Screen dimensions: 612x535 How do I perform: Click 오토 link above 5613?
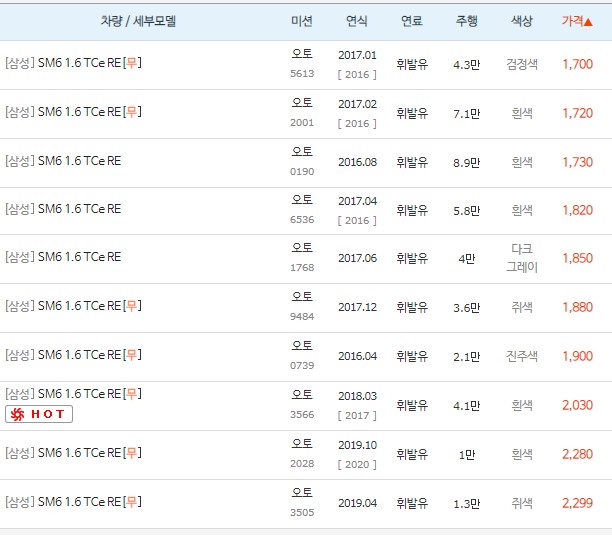coord(302,53)
